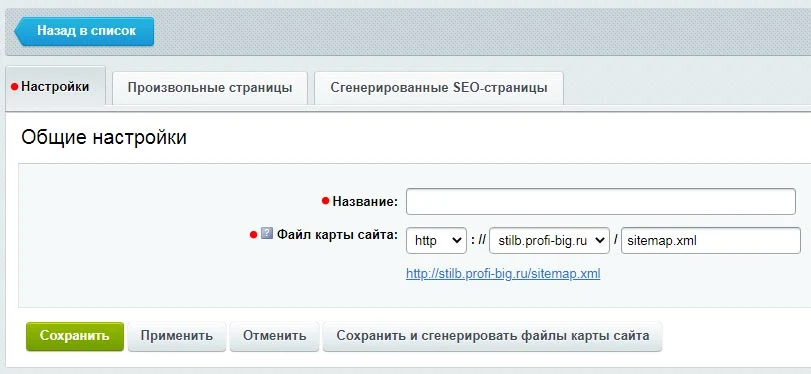Click the red required marker beside Название
The image size is (811, 374).
[x=325, y=201]
